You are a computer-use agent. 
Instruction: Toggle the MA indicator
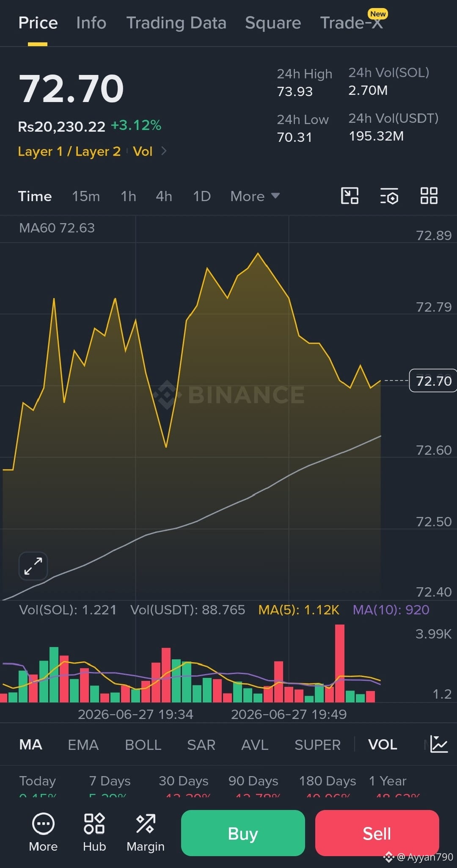pyautogui.click(x=30, y=745)
